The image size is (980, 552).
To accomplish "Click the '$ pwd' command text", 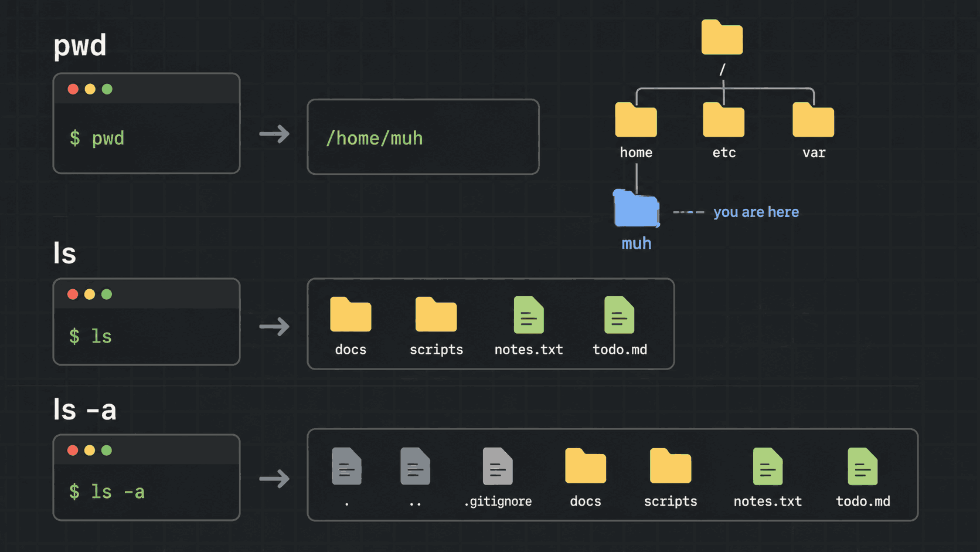I will pos(97,138).
